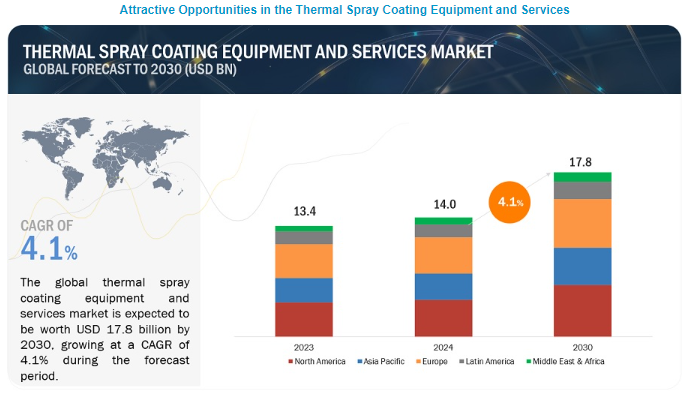686x394 pixels.
Task: Select the 2030 green Middle East & Africa segment
Action: coord(583,177)
